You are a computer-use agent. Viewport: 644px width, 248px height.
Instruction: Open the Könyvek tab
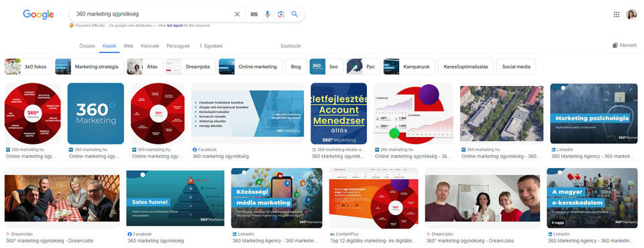(x=150, y=46)
